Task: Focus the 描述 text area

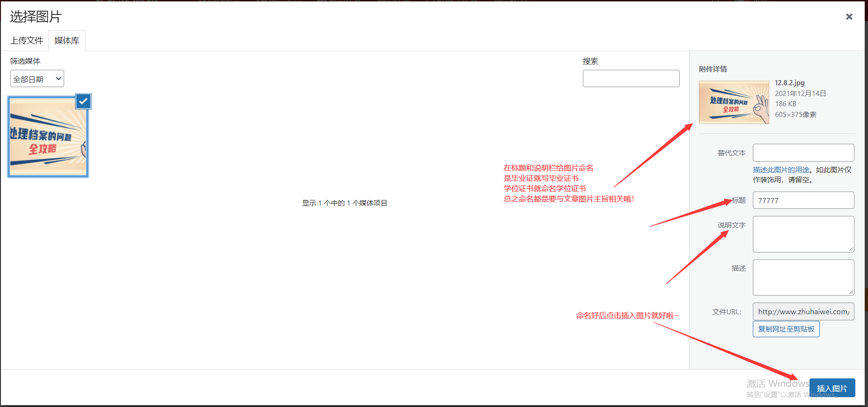Action: click(803, 277)
